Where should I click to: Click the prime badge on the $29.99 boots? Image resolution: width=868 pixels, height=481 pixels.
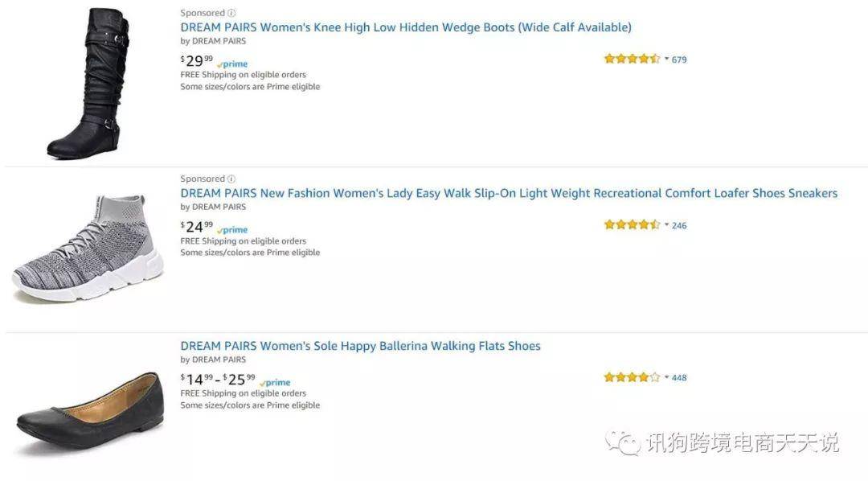(232, 64)
